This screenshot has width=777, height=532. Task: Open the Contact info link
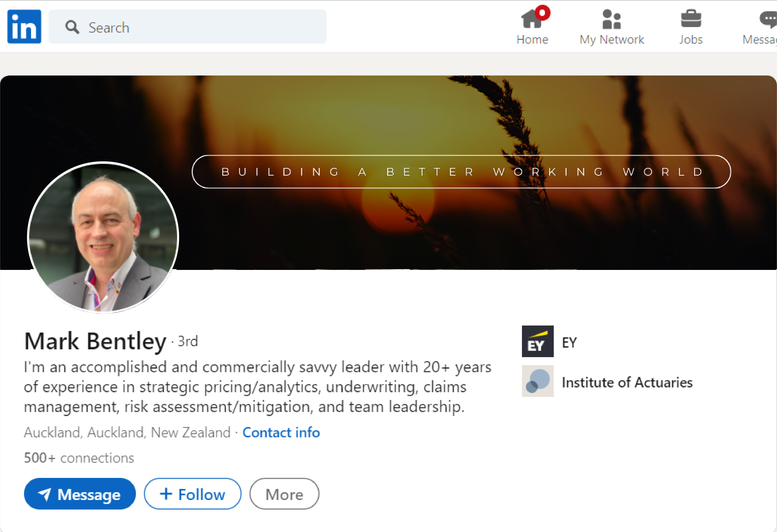click(x=281, y=432)
